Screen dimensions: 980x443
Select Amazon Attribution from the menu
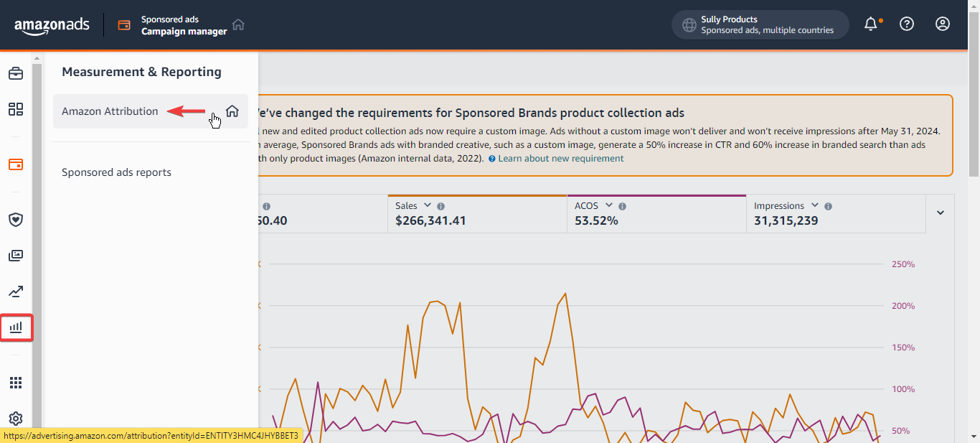(109, 111)
